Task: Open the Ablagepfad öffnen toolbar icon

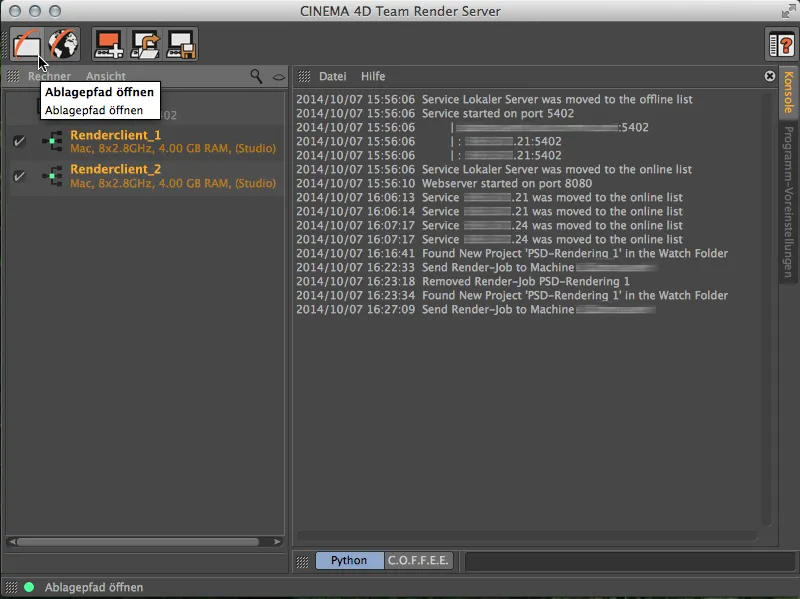Action: pos(26,42)
